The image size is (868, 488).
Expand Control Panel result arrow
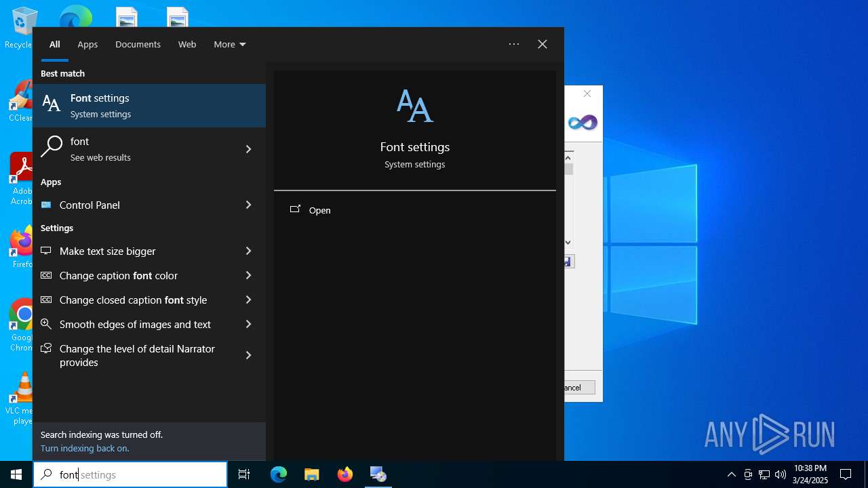click(248, 205)
